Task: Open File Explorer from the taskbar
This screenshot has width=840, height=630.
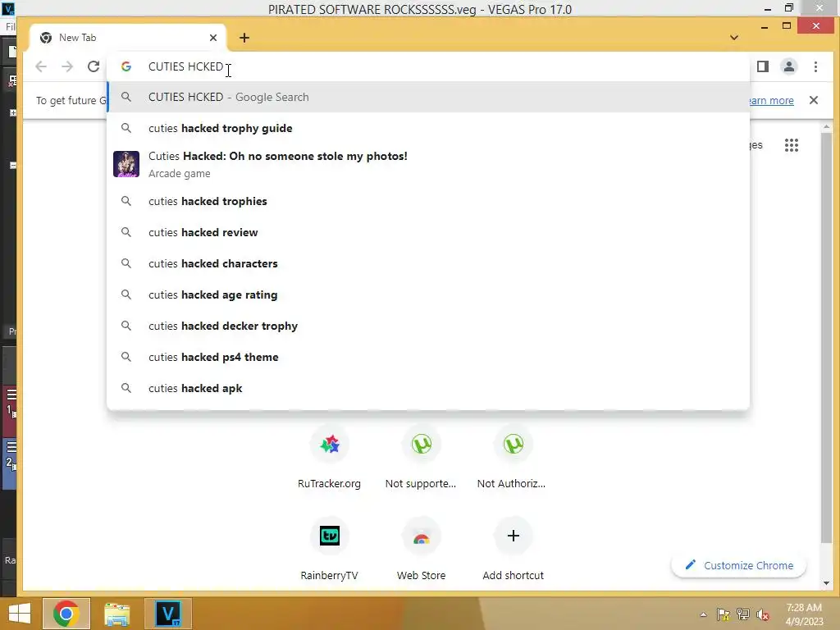Action: (116, 614)
